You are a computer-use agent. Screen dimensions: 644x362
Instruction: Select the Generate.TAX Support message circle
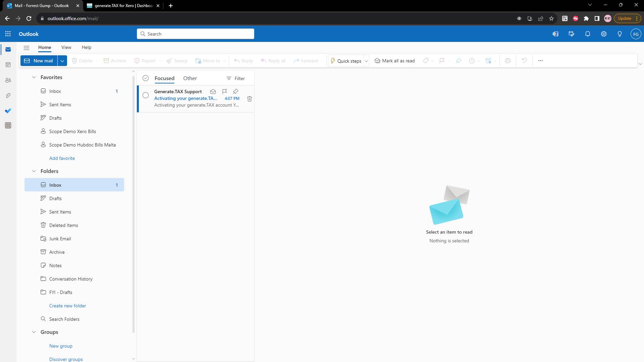click(x=146, y=96)
